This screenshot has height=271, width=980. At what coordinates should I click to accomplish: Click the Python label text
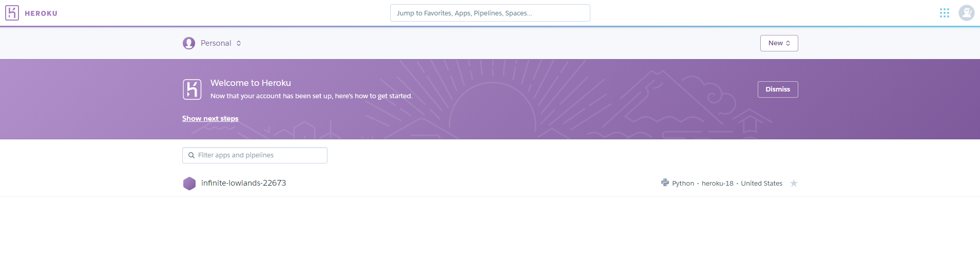683,184
